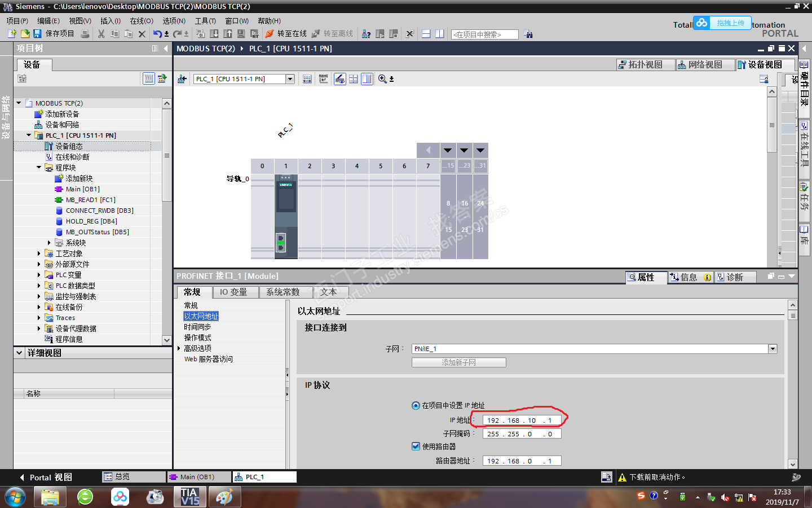Click the accessible devices icon

pyautogui.click(x=366, y=34)
